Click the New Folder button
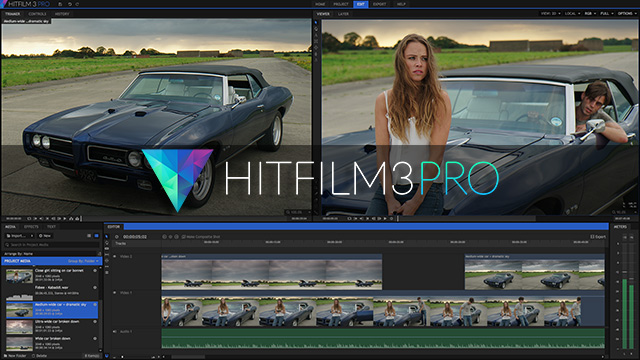 click(15, 356)
